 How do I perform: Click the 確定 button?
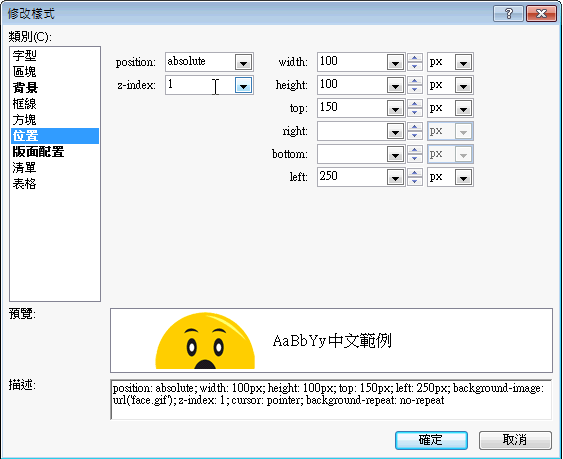pyautogui.click(x=431, y=440)
